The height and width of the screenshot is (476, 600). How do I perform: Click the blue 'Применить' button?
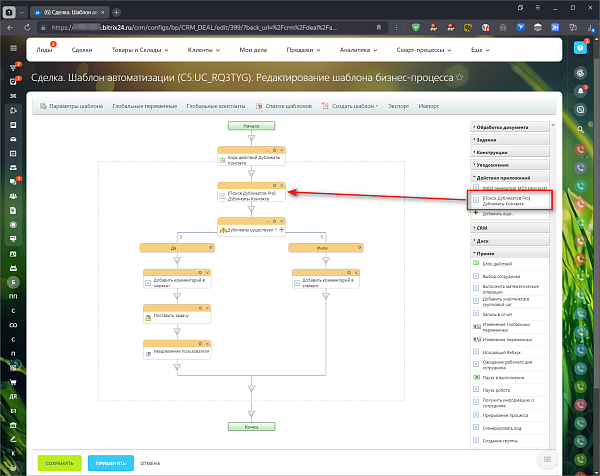(111, 463)
